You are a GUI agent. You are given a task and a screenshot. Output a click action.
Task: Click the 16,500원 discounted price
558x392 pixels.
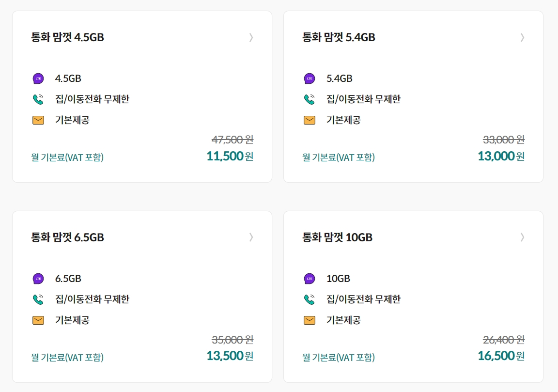(x=501, y=356)
